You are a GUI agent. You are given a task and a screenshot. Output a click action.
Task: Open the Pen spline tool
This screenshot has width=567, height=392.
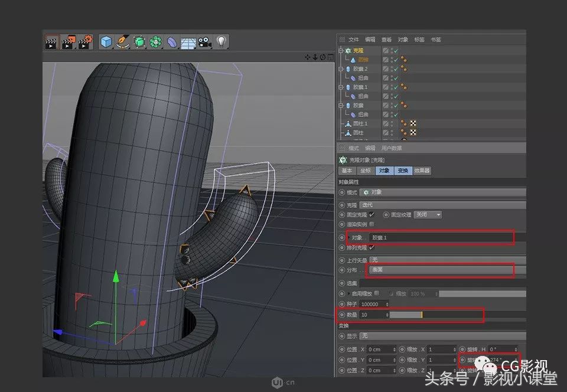123,41
